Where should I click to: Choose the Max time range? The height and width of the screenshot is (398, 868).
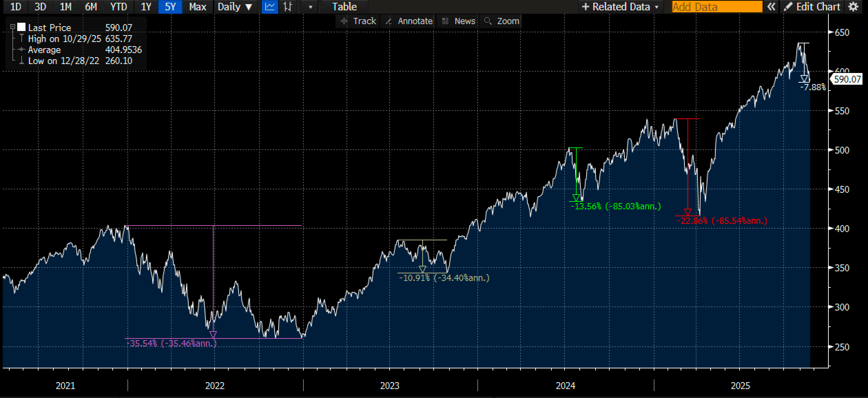click(197, 7)
